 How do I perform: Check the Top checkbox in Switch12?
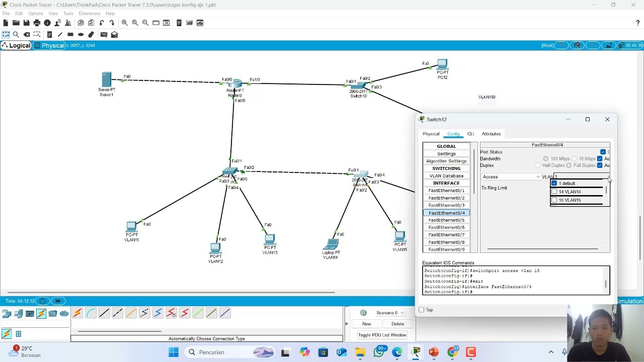pos(422,310)
